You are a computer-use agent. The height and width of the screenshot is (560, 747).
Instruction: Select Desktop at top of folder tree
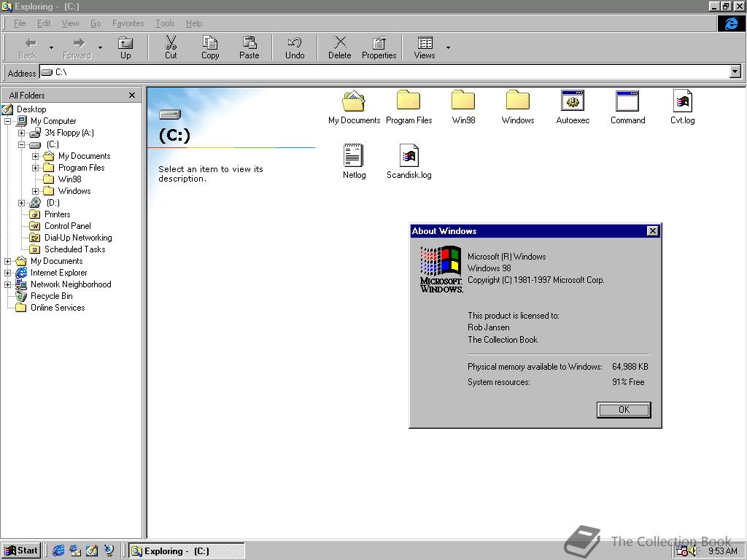(x=31, y=109)
